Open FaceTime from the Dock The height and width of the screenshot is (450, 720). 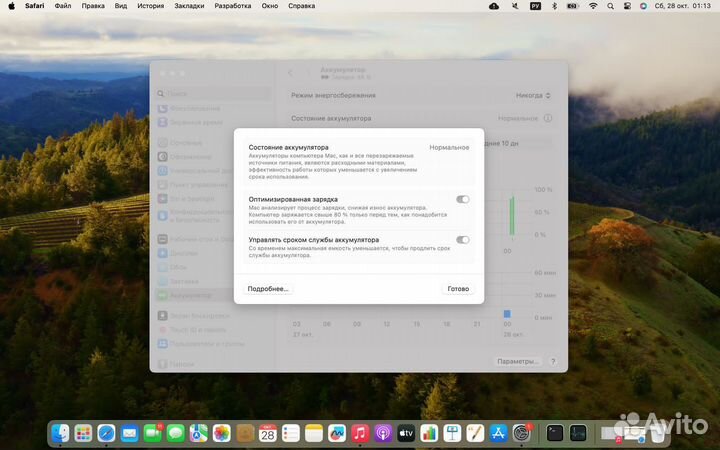(x=152, y=433)
